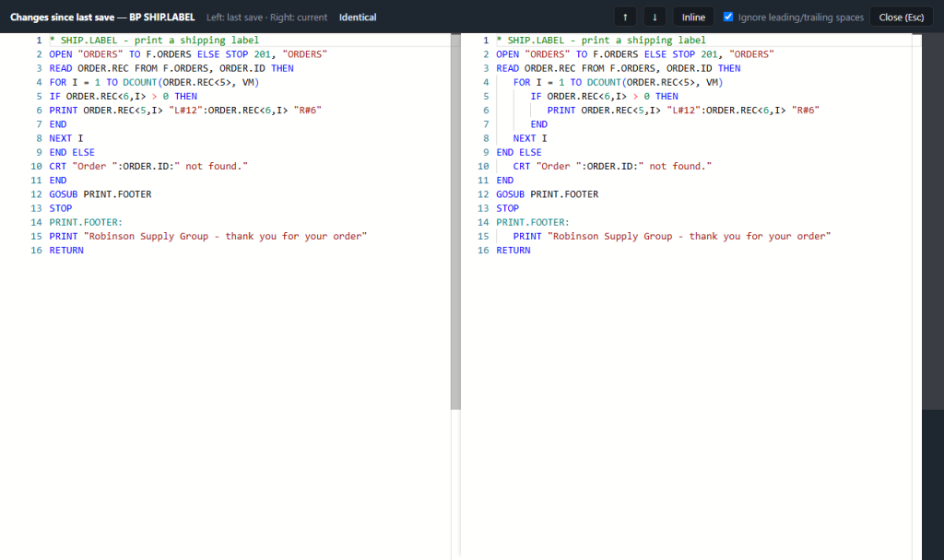Viewport: 944px width, 560px height.
Task: Click left pane line 3 READ ORDER.REC
Action: (171, 68)
